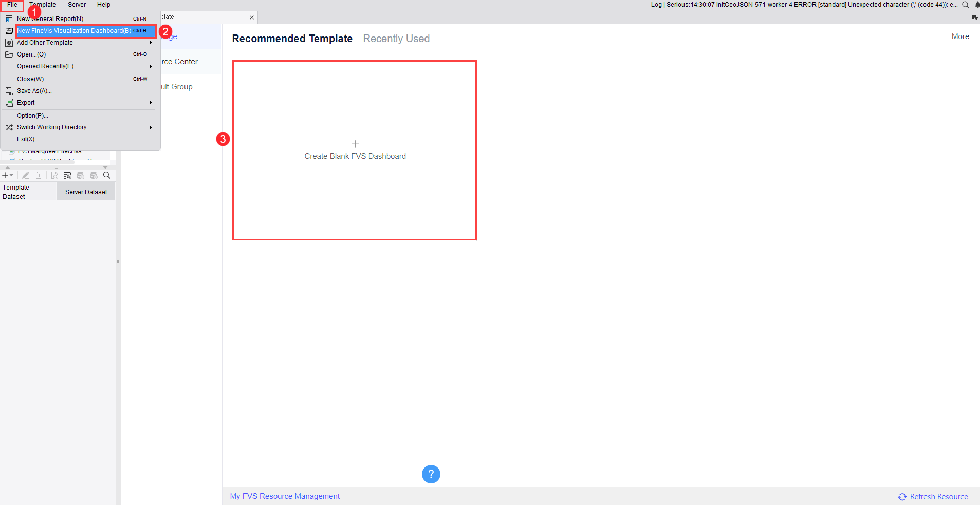Click Create Blank FVS Dashboard card
The width and height of the screenshot is (980, 505).
355,150
